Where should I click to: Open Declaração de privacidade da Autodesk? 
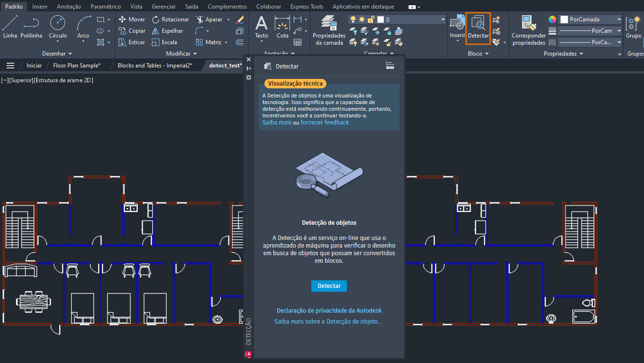click(x=329, y=311)
